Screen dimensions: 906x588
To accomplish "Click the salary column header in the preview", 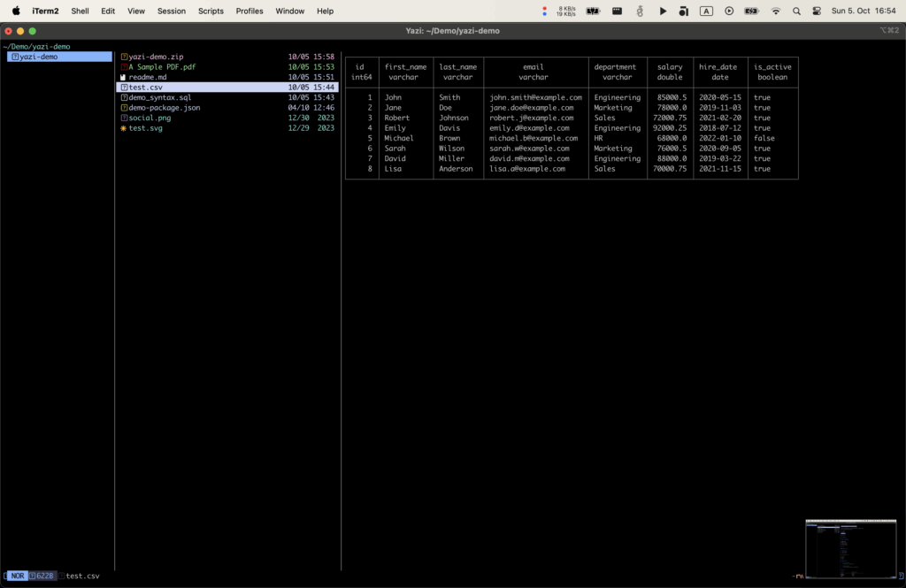I will 670,66.
